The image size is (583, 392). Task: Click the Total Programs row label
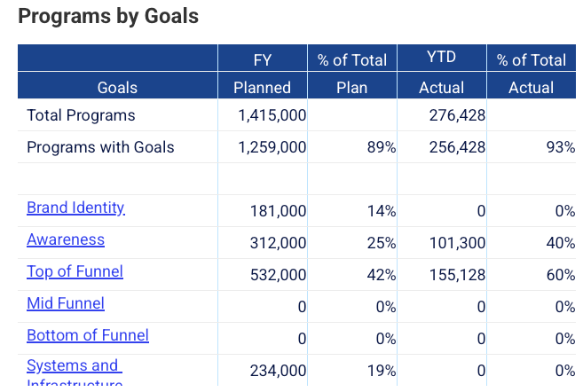[x=81, y=115]
